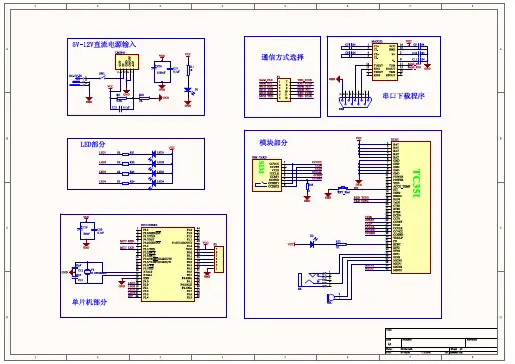This screenshot has width=515, height=364.
Task: Select the topmost LED diode in the LED section
Action: click(x=154, y=154)
